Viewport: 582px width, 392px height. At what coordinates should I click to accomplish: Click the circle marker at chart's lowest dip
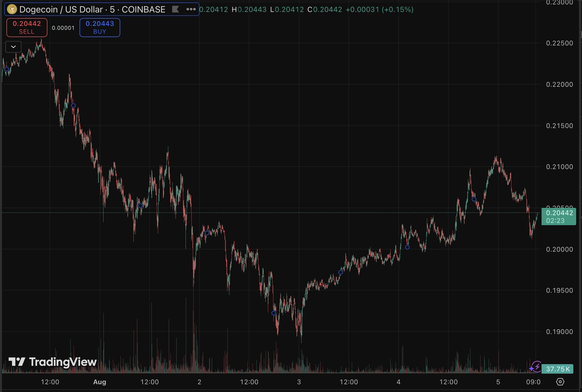click(x=274, y=313)
